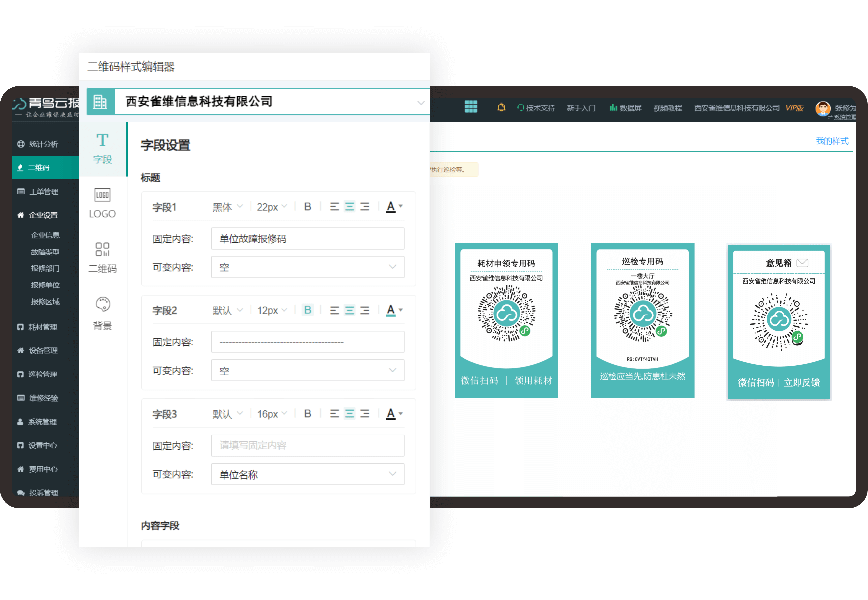Toggle bold for 字段2

pos(307,310)
